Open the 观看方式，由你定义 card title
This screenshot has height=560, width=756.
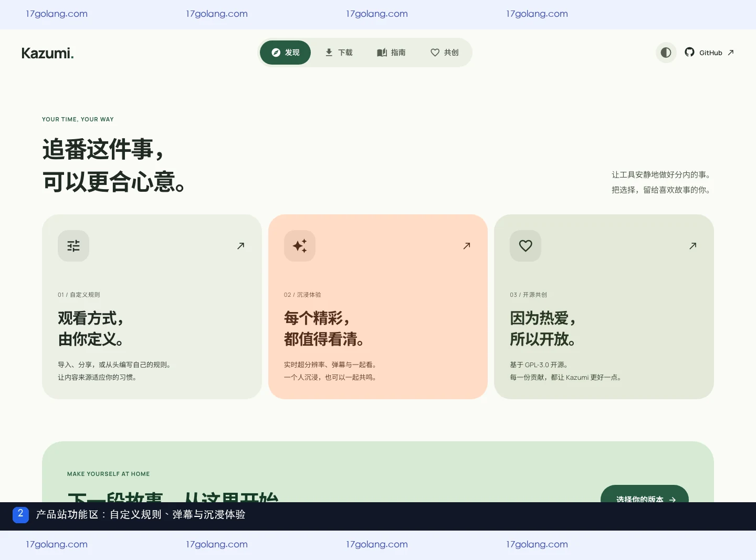pyautogui.click(x=91, y=329)
